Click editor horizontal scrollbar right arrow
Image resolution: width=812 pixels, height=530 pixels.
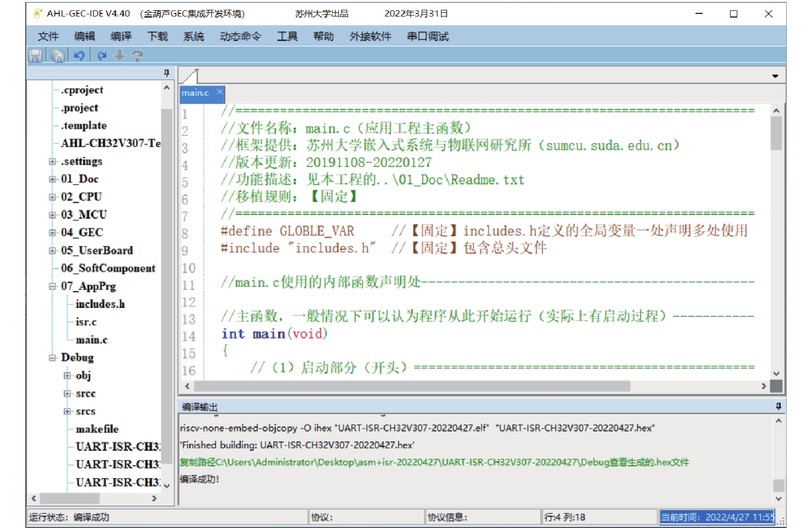click(764, 386)
